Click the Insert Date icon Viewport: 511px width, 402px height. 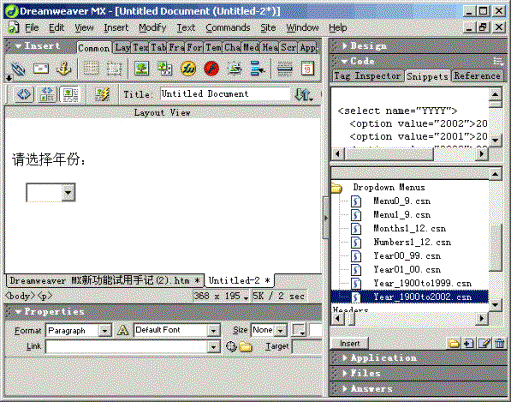tap(307, 69)
